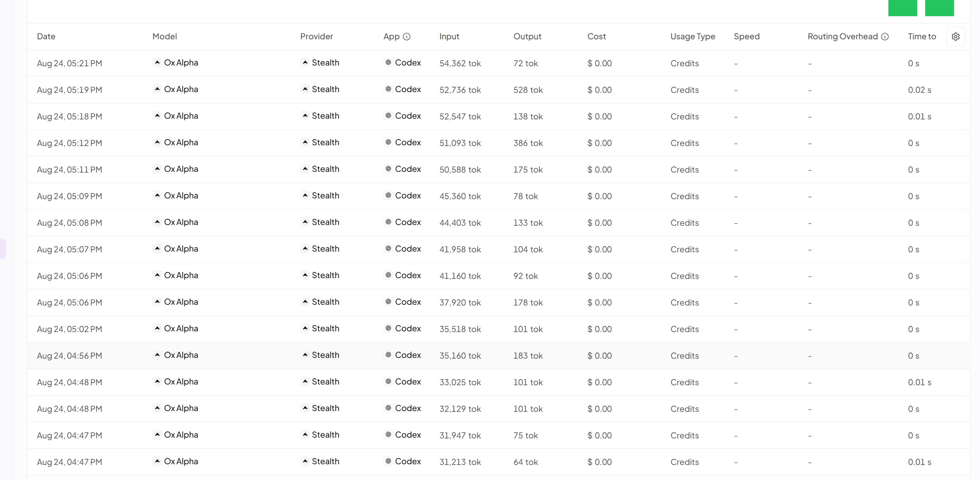Viewport: 980px width, 480px height.
Task: Open the Aug 24, 05:07 PM activity row
Action: tap(499, 249)
